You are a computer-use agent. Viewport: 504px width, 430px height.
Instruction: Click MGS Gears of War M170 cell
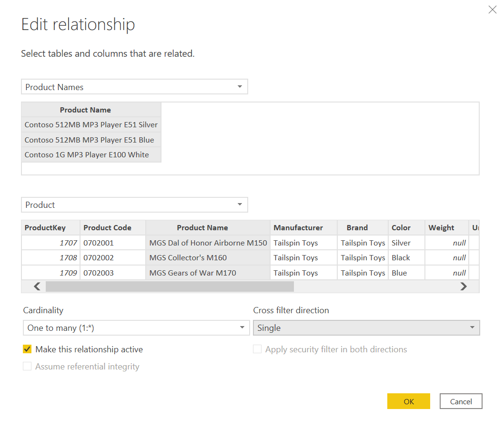point(208,273)
